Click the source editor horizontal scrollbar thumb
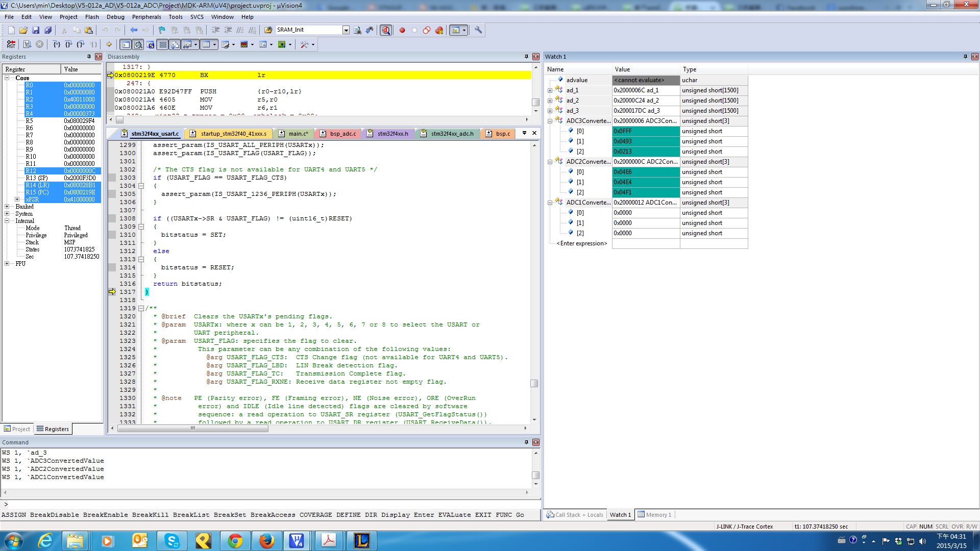Image resolution: width=980 pixels, height=551 pixels. tap(193, 429)
